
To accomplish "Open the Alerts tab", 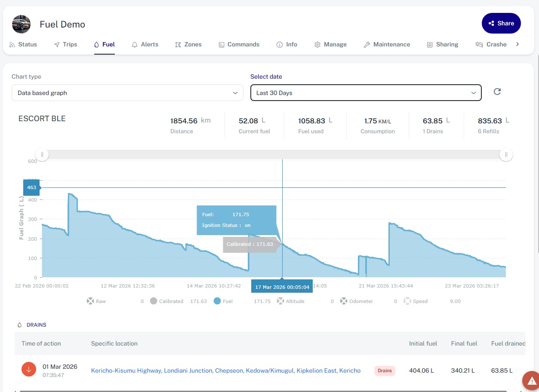I will [x=145, y=45].
